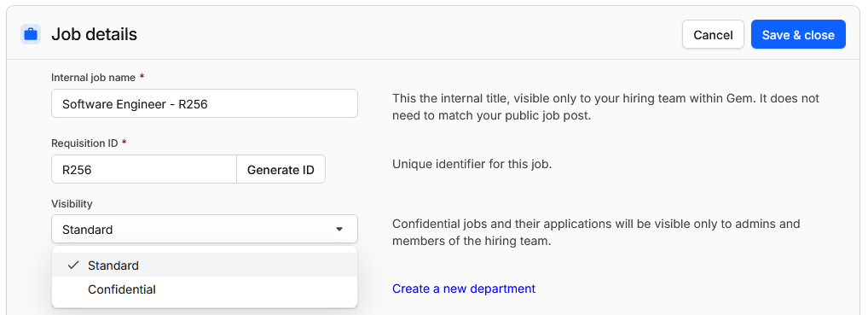This screenshot has width=868, height=315.
Task: Click the red asterisk beside Requisition ID
Action: point(124,143)
